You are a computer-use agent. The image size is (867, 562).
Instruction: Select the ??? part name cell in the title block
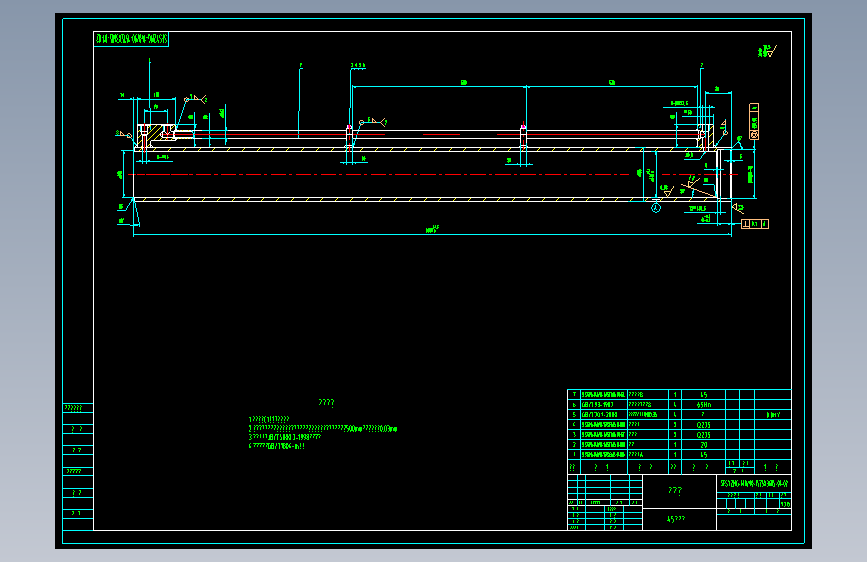680,491
